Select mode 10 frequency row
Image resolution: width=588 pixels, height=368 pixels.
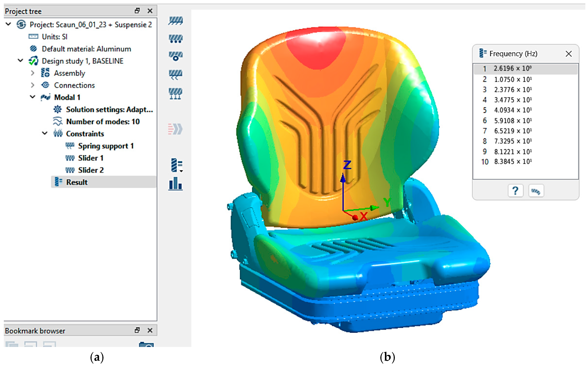tap(513, 162)
